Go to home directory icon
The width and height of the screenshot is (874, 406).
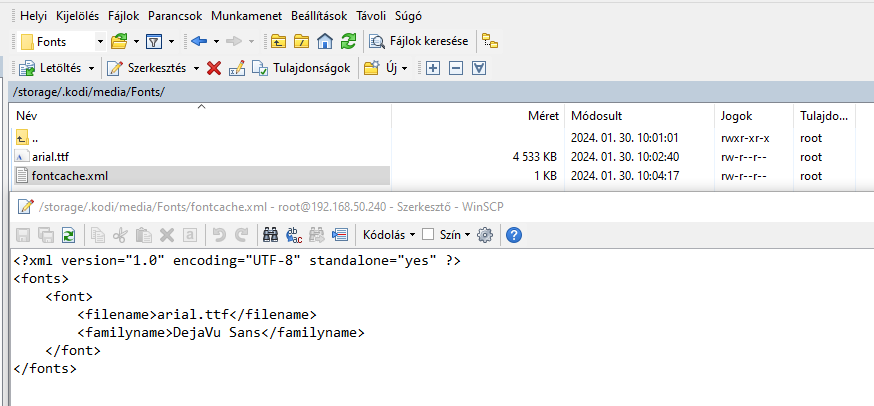(325, 41)
